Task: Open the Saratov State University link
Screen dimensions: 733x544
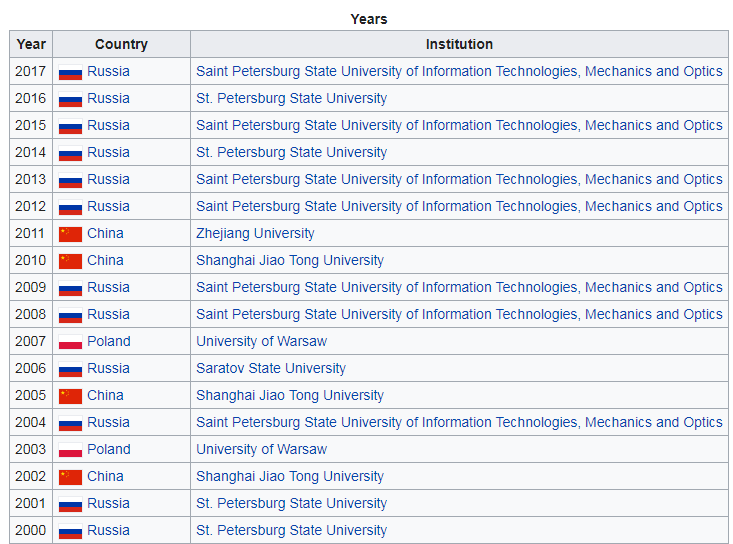Action: (271, 368)
